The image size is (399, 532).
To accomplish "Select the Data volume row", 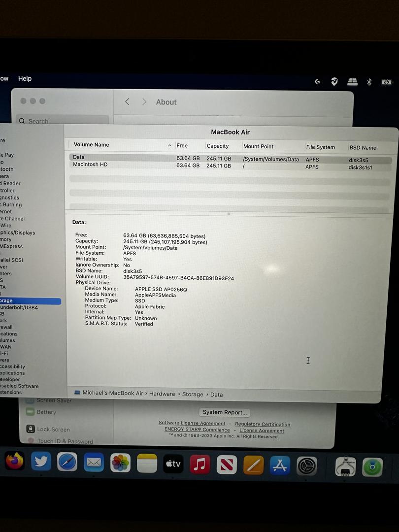I will tap(230, 158).
